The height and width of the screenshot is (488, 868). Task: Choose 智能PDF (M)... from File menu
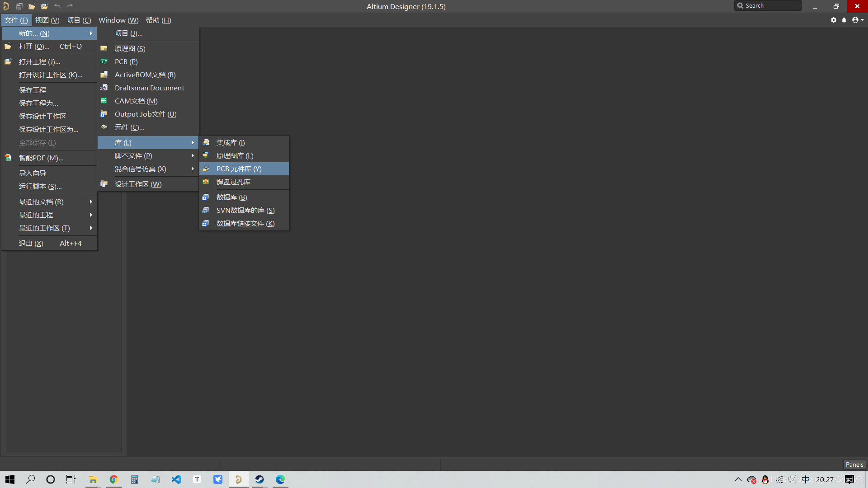coord(41,158)
